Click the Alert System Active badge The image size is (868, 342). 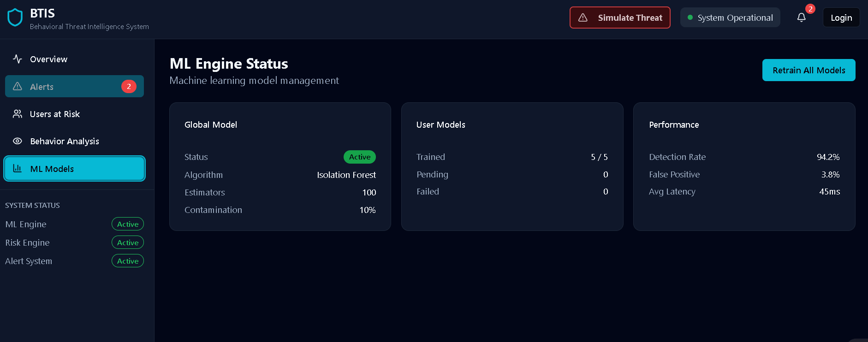click(x=128, y=261)
